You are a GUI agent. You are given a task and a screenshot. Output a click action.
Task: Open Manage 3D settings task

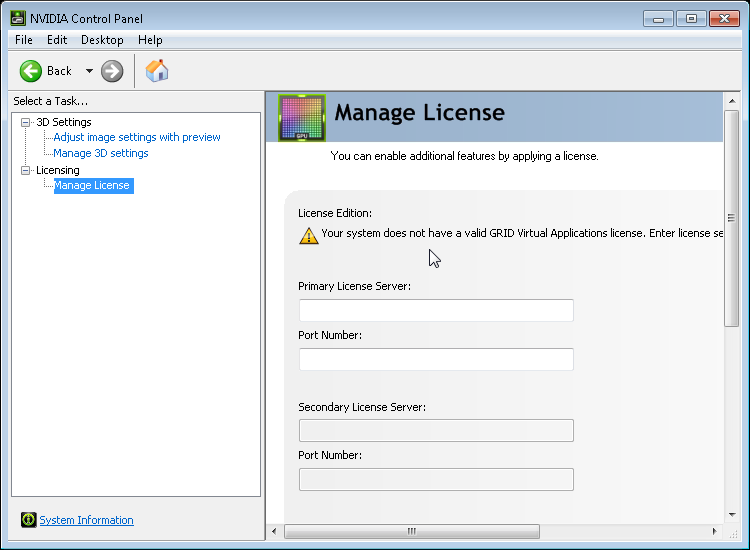pos(100,153)
